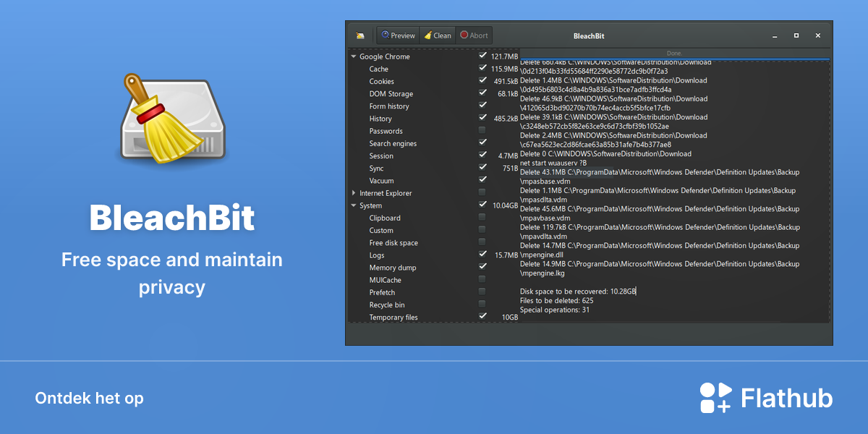Select the Form history tree item
The height and width of the screenshot is (434, 868).
coord(389,106)
